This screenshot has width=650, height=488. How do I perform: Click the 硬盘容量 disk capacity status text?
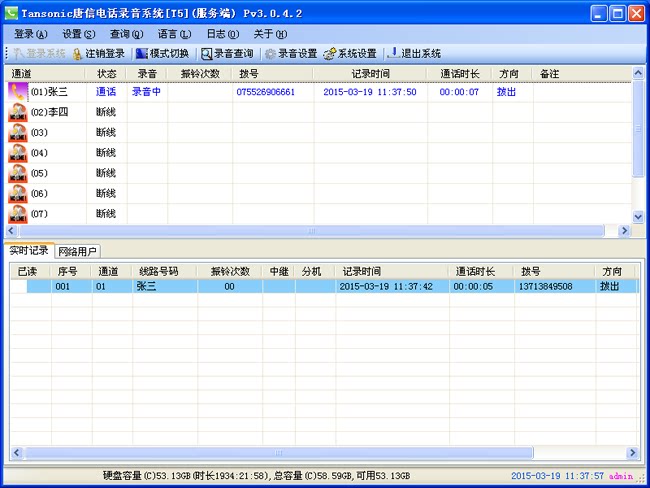pyautogui.click(x=256, y=476)
